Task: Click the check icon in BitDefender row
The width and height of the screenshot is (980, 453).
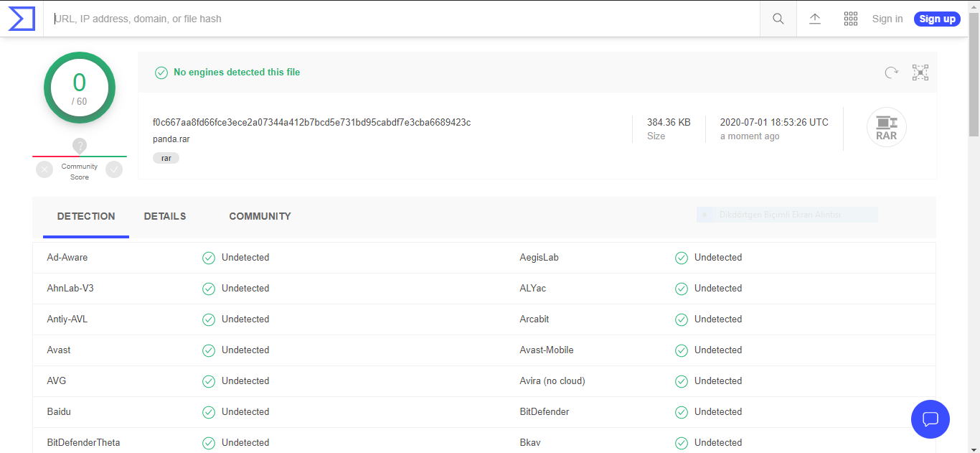Action: [682, 412]
